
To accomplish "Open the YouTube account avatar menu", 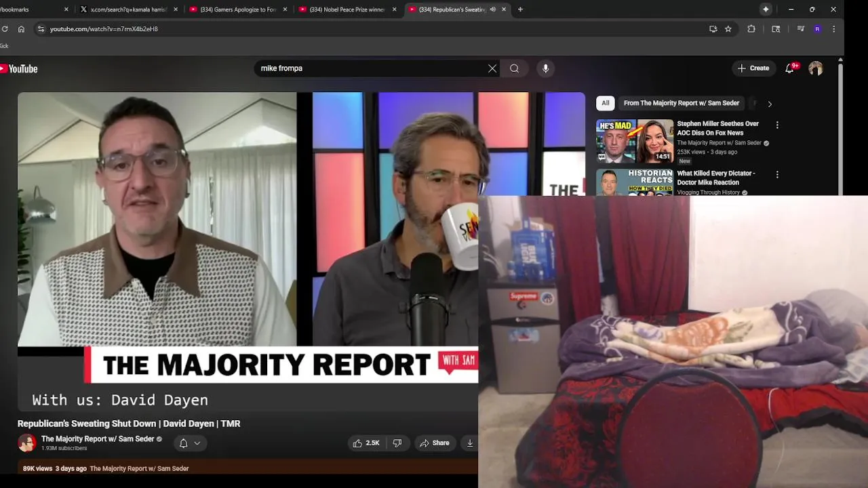I will (816, 68).
